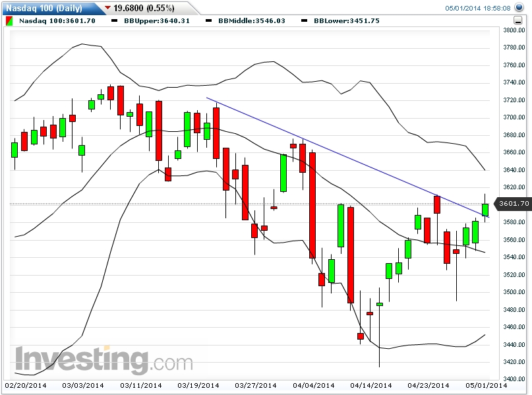Click the 3620.00 price axis label
This screenshot has height=395, width=532.
514,187
